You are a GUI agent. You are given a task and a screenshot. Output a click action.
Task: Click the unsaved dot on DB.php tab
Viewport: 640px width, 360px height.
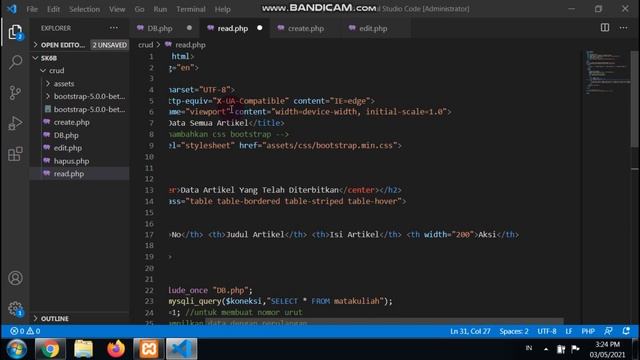pos(189,28)
